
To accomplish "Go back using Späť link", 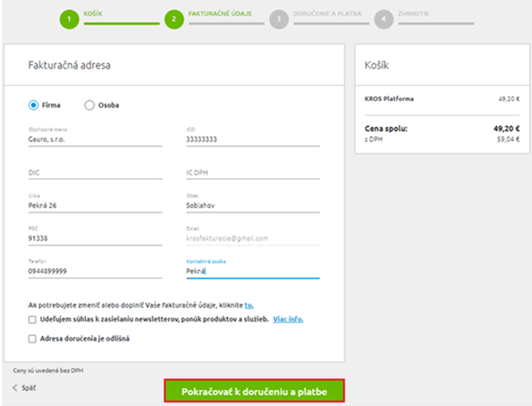I will 29,387.
